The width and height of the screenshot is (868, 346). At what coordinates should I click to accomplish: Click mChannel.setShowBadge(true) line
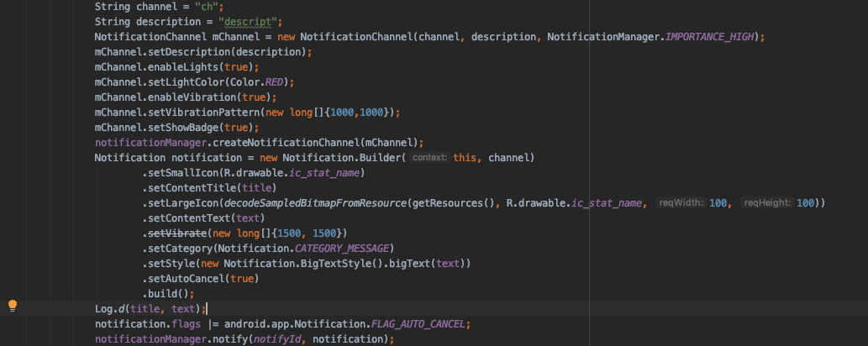176,128
